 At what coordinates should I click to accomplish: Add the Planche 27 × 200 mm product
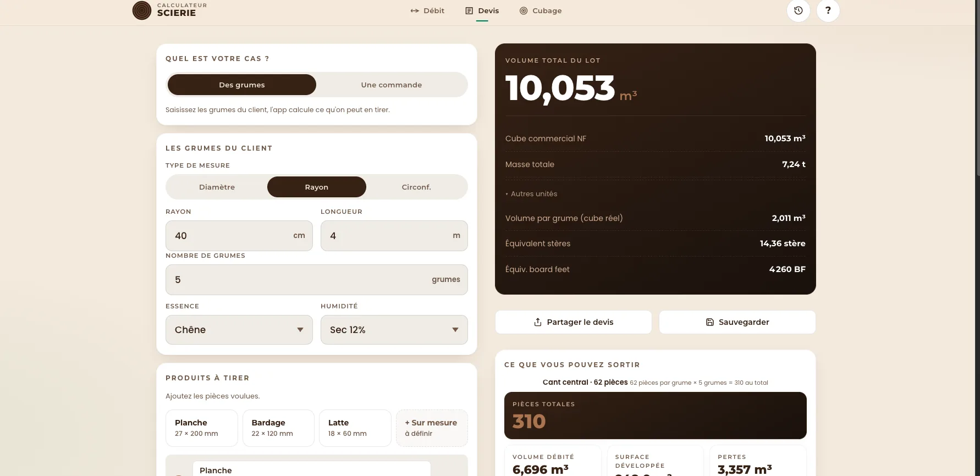202,428
